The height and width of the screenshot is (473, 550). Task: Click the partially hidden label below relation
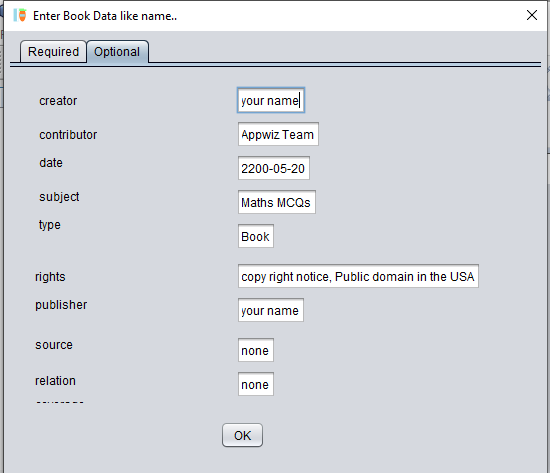(60, 402)
